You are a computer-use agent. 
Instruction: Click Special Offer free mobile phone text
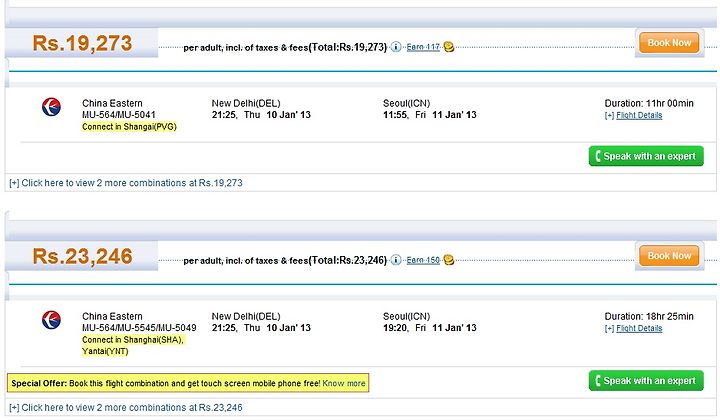[166, 383]
